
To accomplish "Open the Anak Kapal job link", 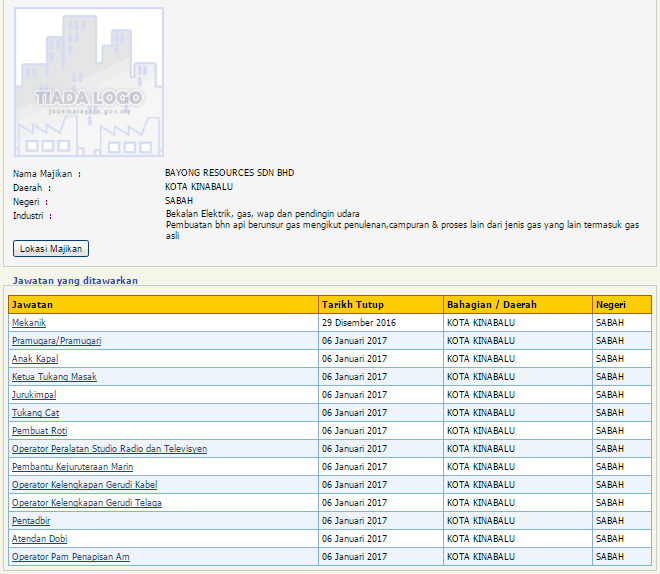I will click(x=35, y=359).
